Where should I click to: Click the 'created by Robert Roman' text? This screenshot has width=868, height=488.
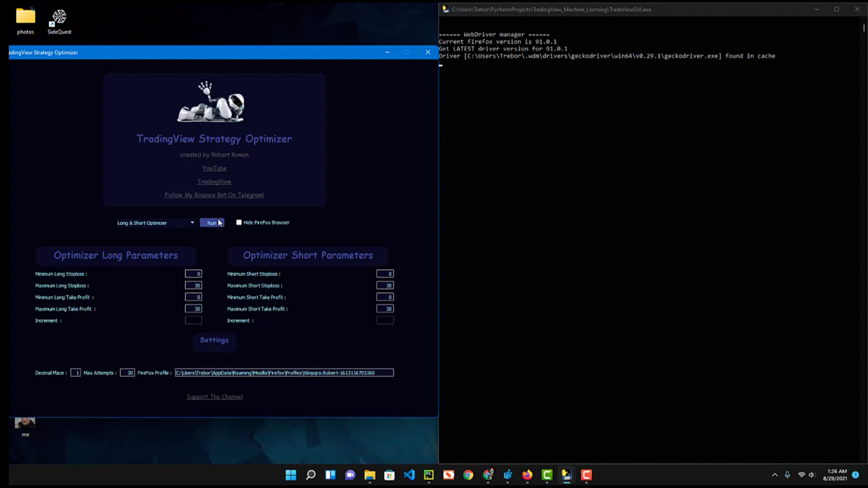point(214,155)
